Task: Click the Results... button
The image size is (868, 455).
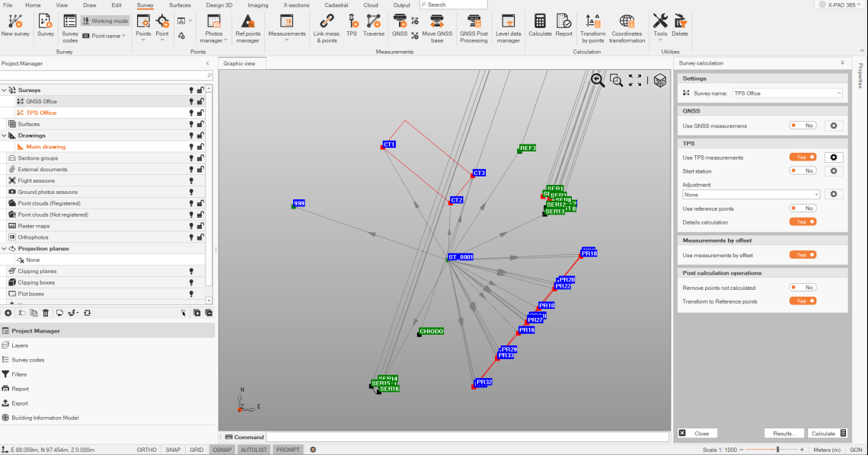Action: [784, 433]
